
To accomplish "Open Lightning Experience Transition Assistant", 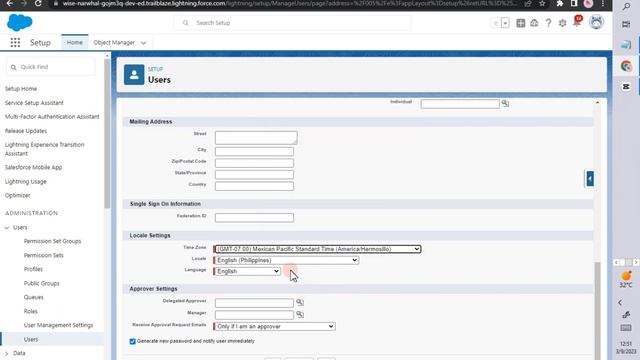I will click(x=44, y=149).
